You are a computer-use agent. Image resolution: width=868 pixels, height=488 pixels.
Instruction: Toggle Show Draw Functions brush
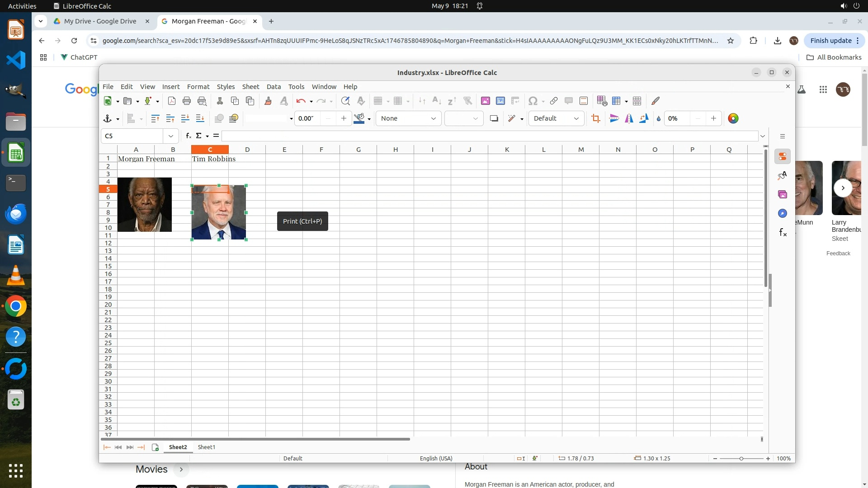(x=656, y=101)
